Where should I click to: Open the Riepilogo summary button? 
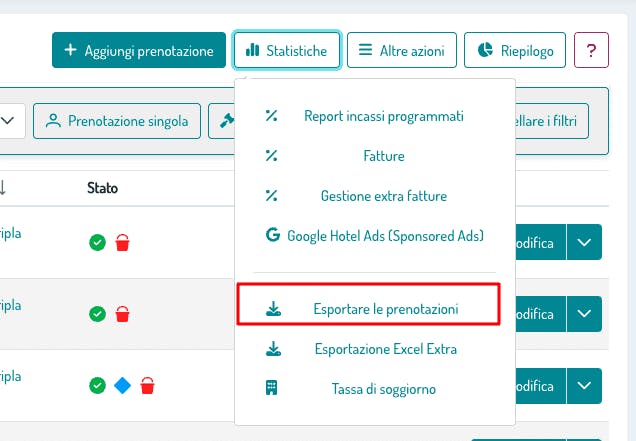point(515,49)
